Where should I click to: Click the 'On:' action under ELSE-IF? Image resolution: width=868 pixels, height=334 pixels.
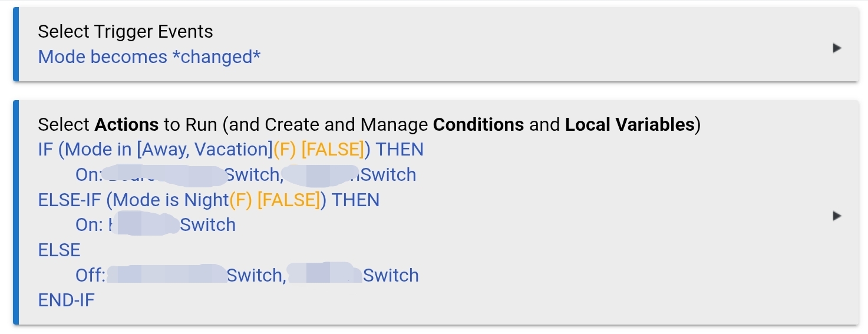(x=90, y=225)
